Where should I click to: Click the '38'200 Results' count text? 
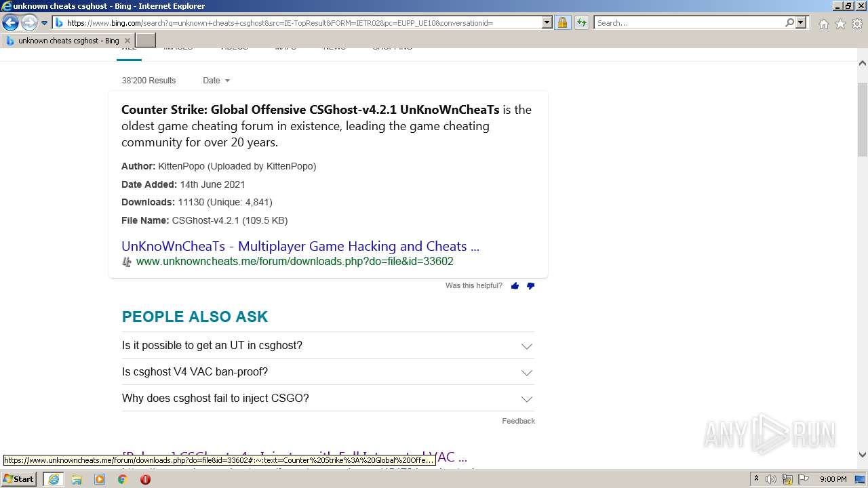(x=149, y=81)
